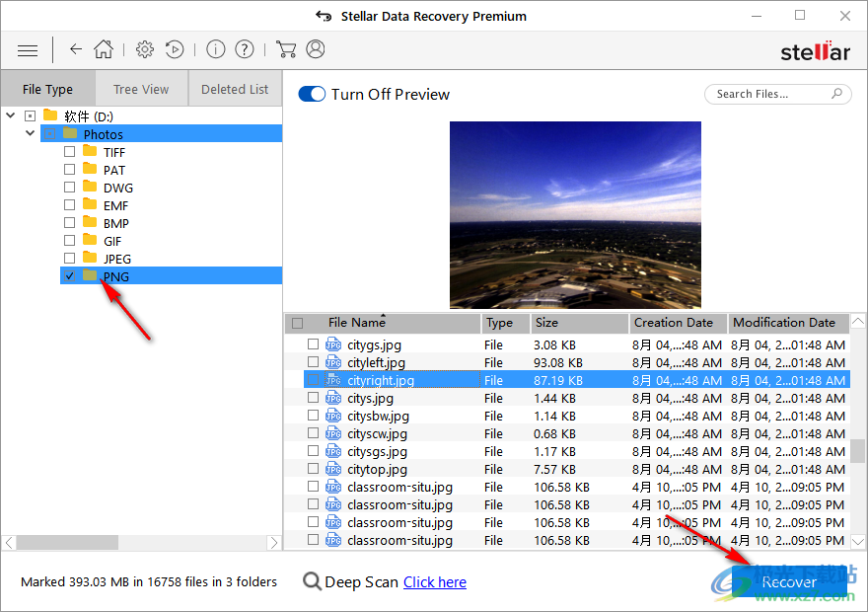Select the GIF folder label
The width and height of the screenshot is (868, 612).
[112, 241]
